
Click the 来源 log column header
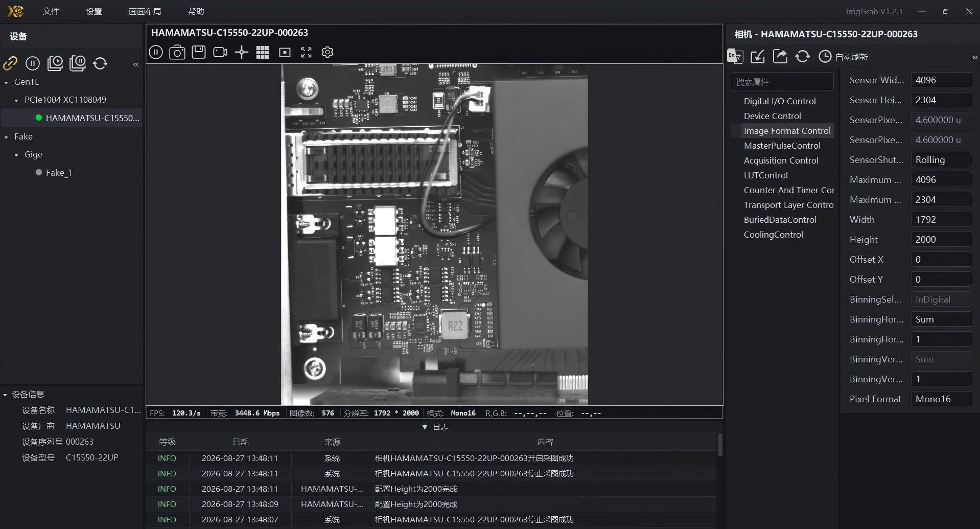332,442
